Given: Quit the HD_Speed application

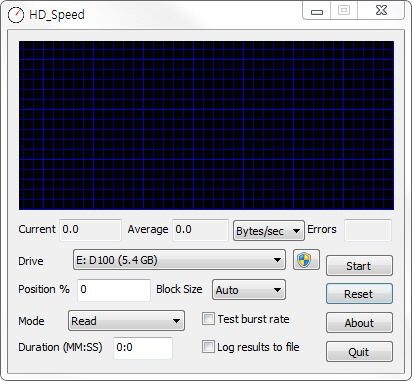Looking at the screenshot, I should click(359, 352).
